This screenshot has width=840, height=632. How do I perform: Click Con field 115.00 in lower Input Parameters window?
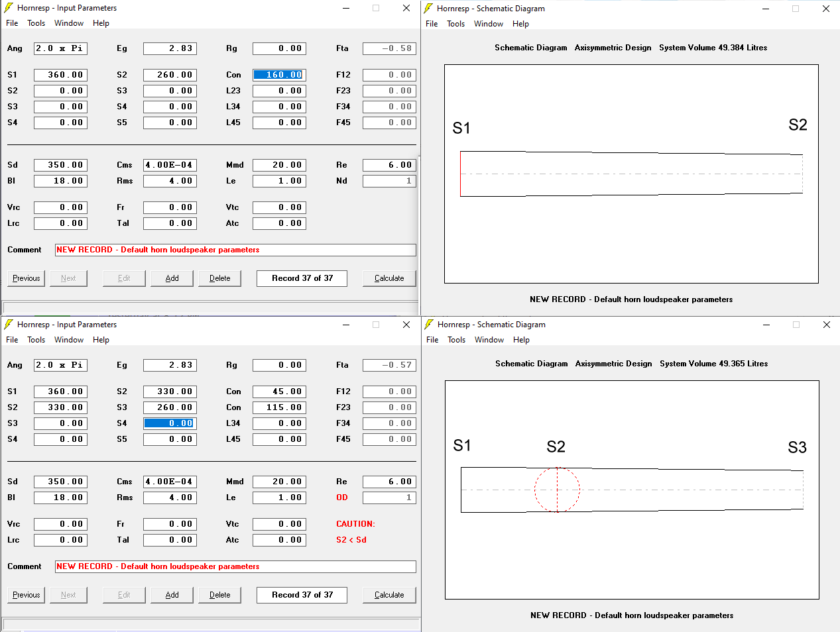click(x=279, y=407)
